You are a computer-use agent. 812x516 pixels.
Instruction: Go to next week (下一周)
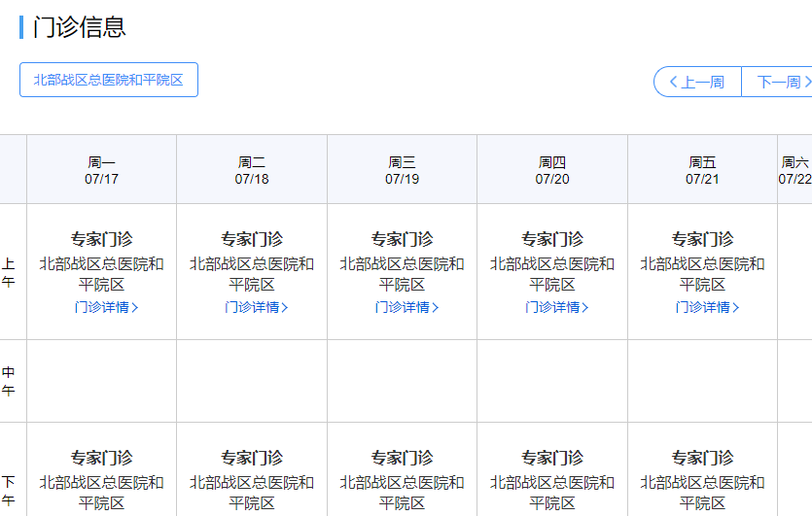778,82
